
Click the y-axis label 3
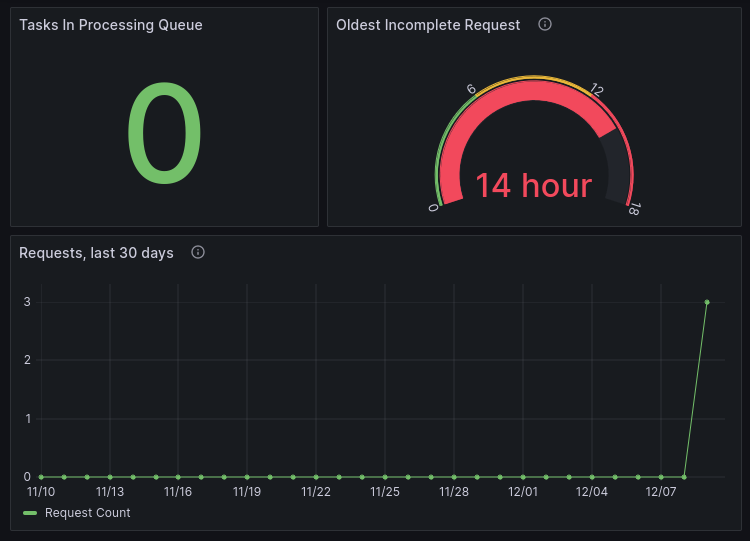point(27,302)
